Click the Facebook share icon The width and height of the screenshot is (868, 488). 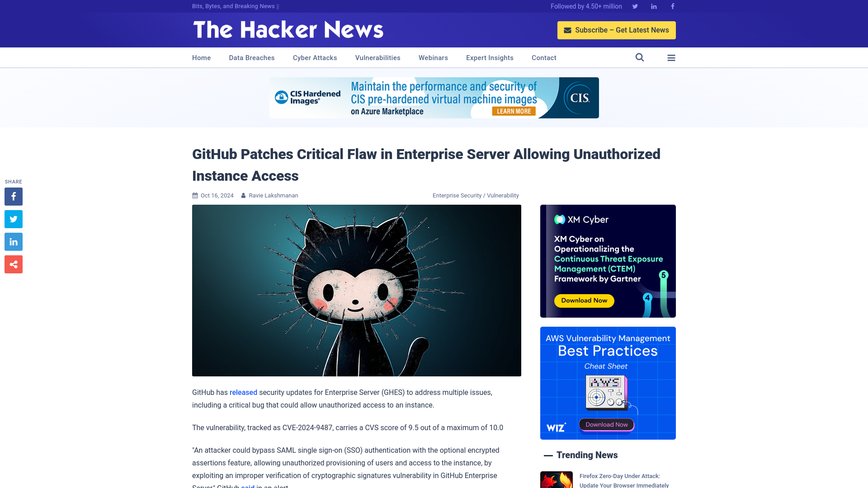13,196
